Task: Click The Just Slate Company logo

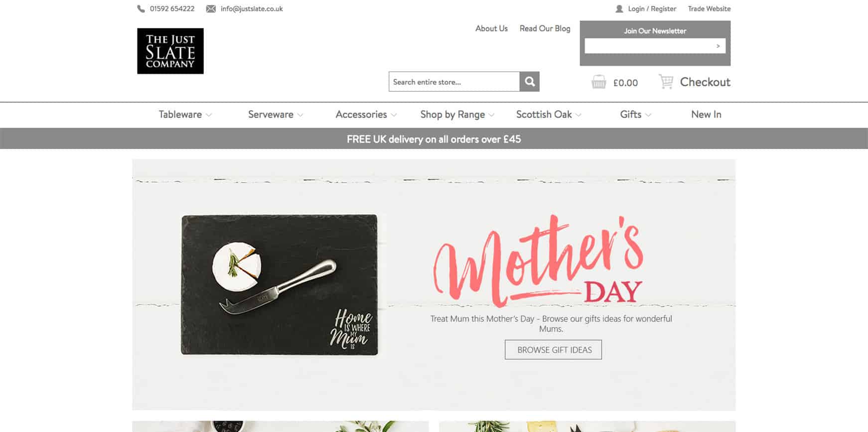Action: [170, 51]
